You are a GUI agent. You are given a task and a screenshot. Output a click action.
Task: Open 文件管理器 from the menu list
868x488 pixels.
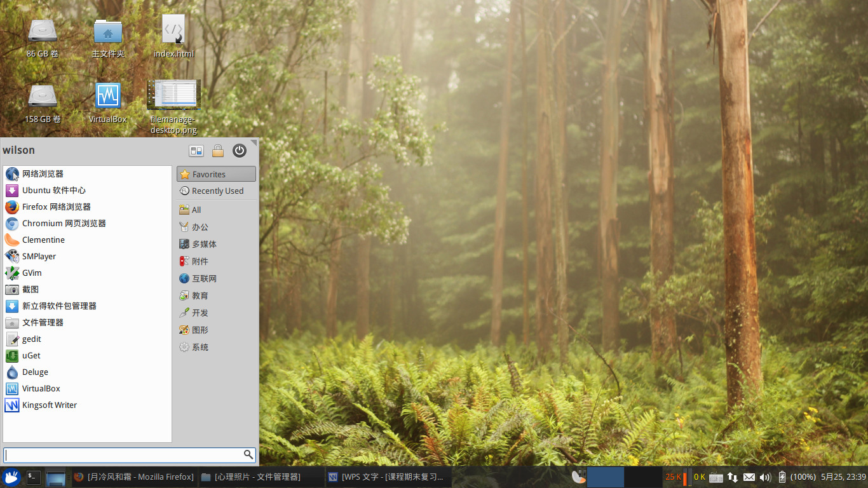[x=87, y=322]
